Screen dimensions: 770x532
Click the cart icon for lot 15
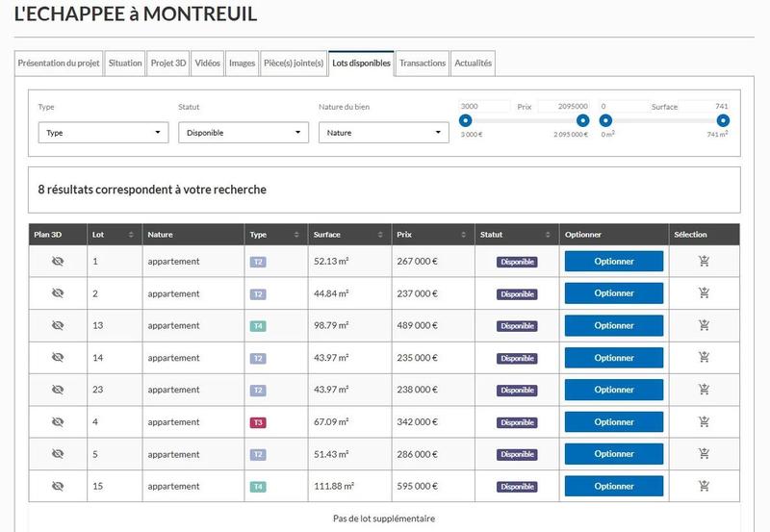click(x=704, y=487)
